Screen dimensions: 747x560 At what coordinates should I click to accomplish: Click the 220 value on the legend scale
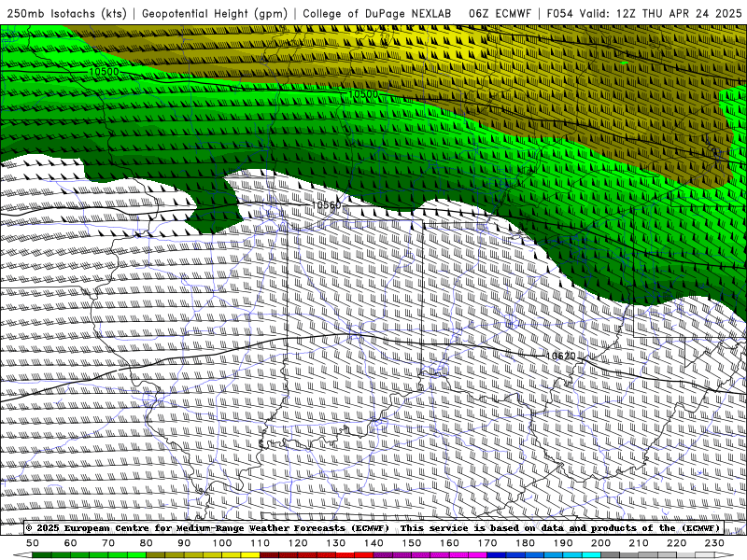pyautogui.click(x=676, y=543)
